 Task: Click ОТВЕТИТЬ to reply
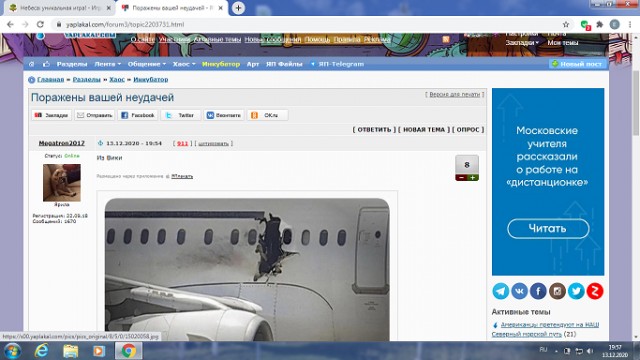pyautogui.click(x=374, y=130)
